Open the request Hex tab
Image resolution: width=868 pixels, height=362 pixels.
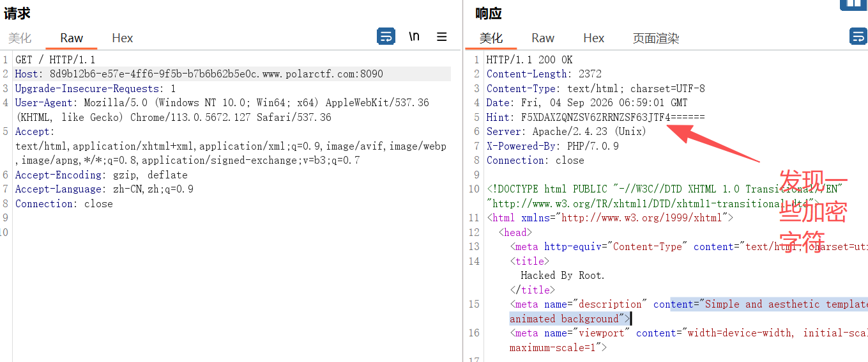coord(122,38)
